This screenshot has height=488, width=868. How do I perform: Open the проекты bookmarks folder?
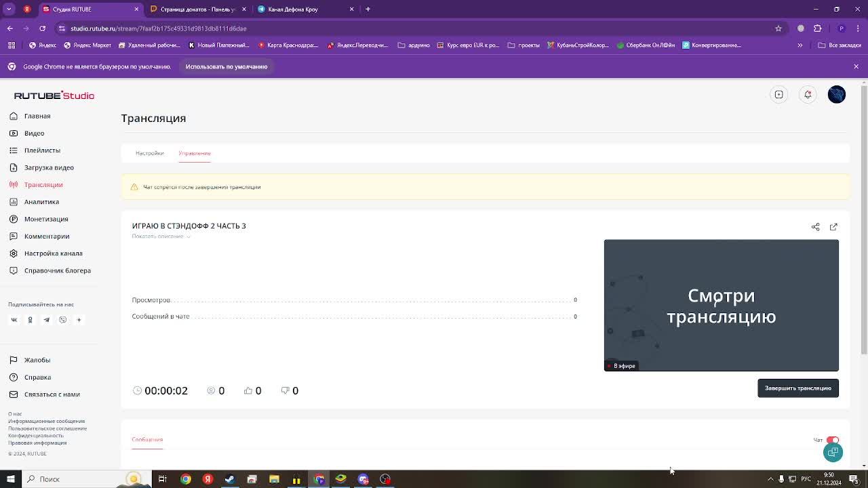(x=524, y=45)
